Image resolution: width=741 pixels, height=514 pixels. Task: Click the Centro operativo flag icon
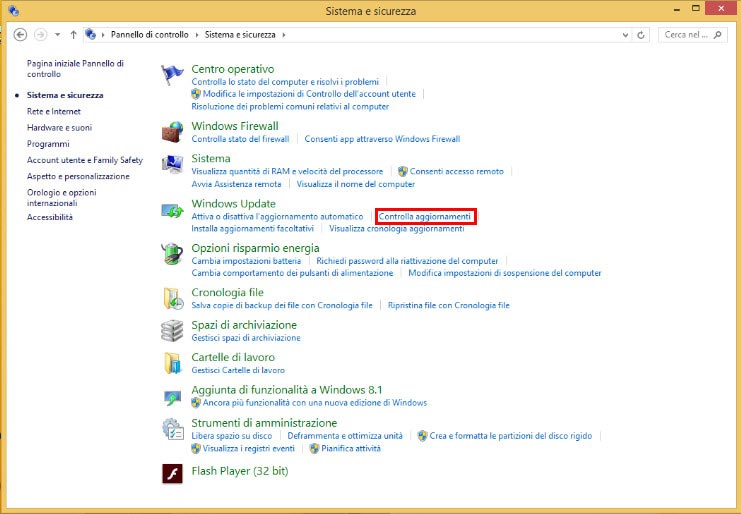(172, 75)
